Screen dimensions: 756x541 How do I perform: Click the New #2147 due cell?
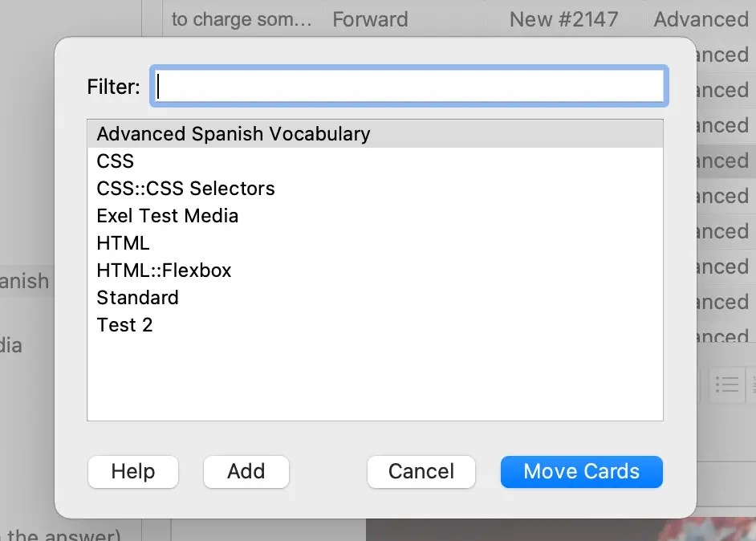563,19
